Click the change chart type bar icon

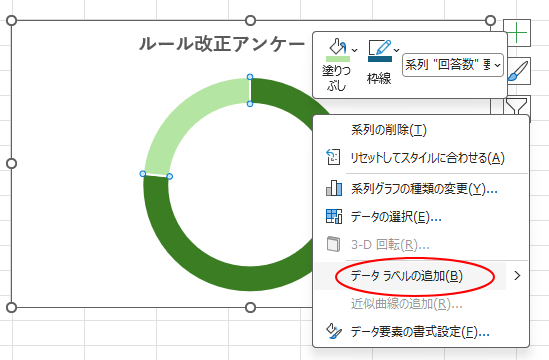point(334,188)
